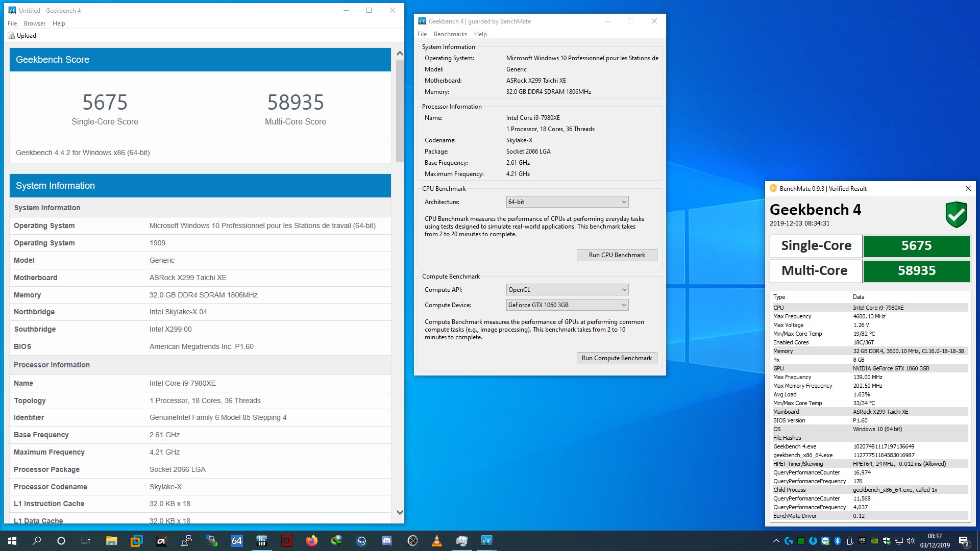Select the HPET Timer/Skewing row
The height and width of the screenshot is (551, 980).
(870, 464)
